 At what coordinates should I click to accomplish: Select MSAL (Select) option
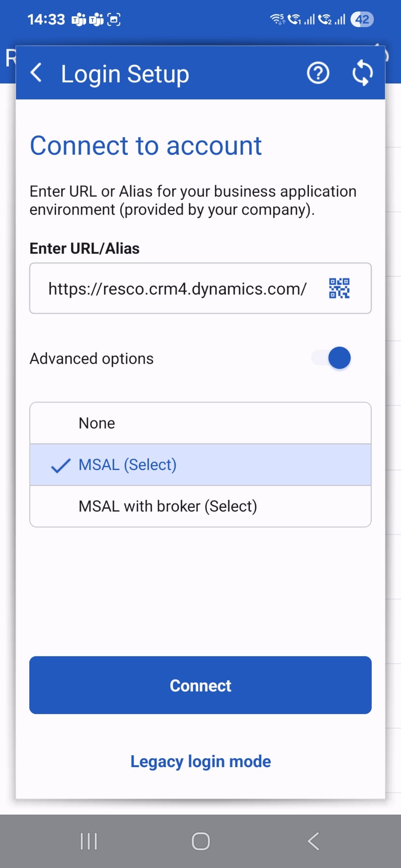(200, 465)
